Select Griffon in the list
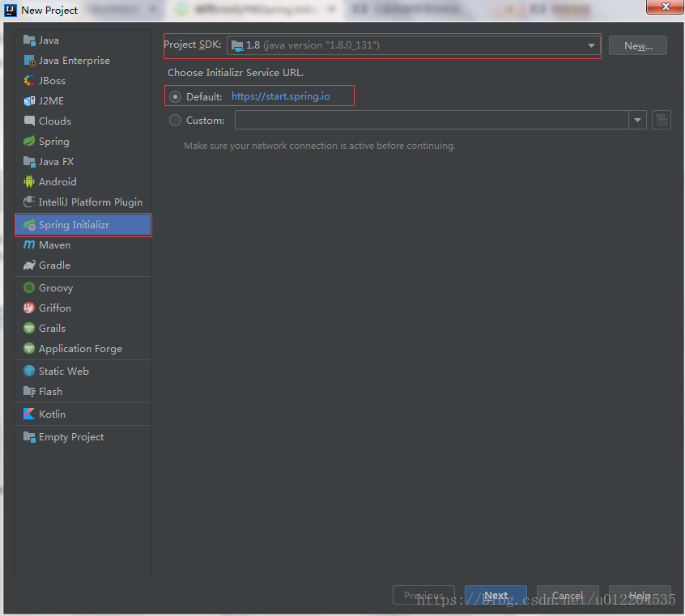The width and height of the screenshot is (685, 616). click(83, 308)
